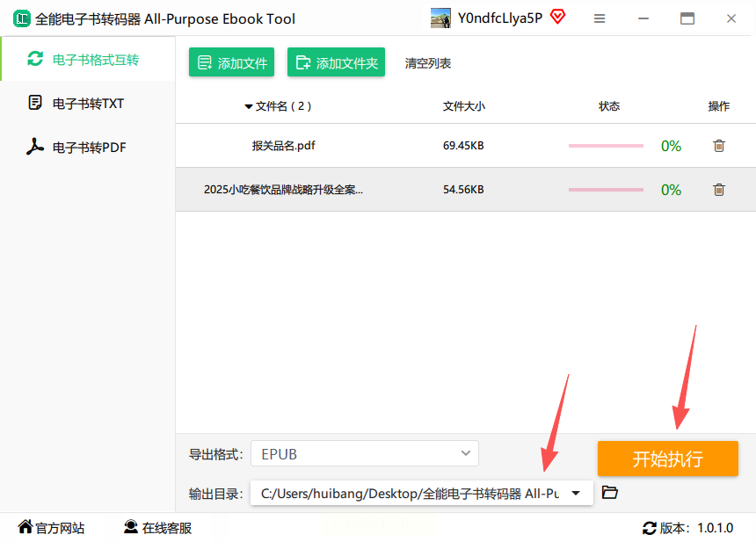Select 电子书格式互转 tab in sidebar
The width and height of the screenshot is (756, 542).
coord(88,59)
